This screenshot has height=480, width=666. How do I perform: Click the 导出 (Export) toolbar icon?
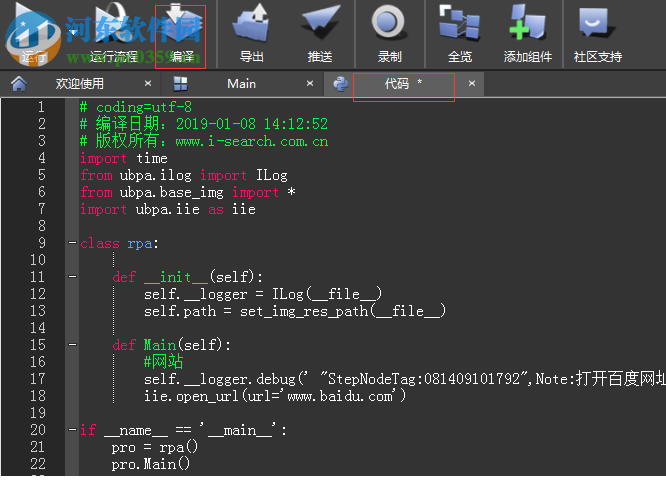pyautogui.click(x=251, y=33)
